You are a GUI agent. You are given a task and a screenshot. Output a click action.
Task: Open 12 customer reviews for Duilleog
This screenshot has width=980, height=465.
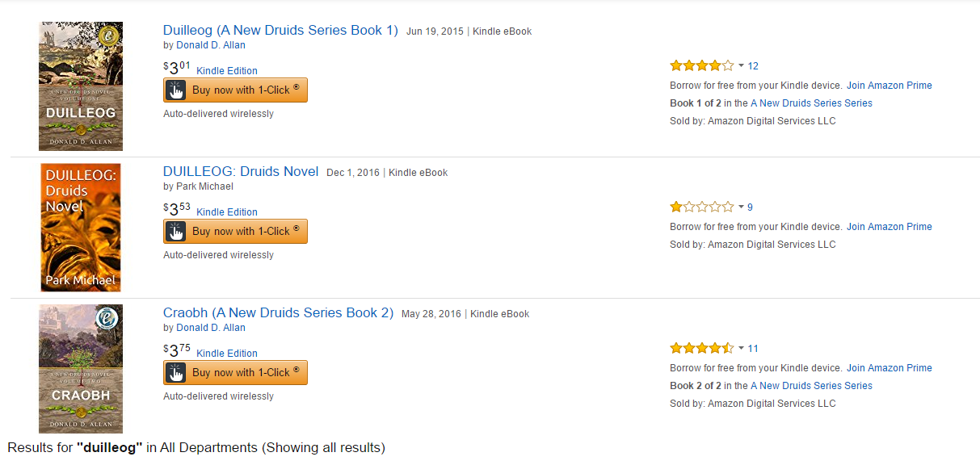click(753, 66)
